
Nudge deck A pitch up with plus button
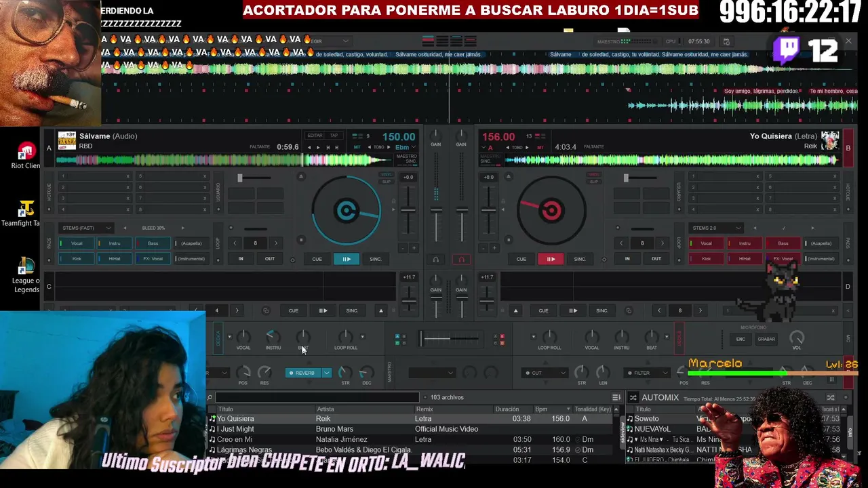click(414, 248)
